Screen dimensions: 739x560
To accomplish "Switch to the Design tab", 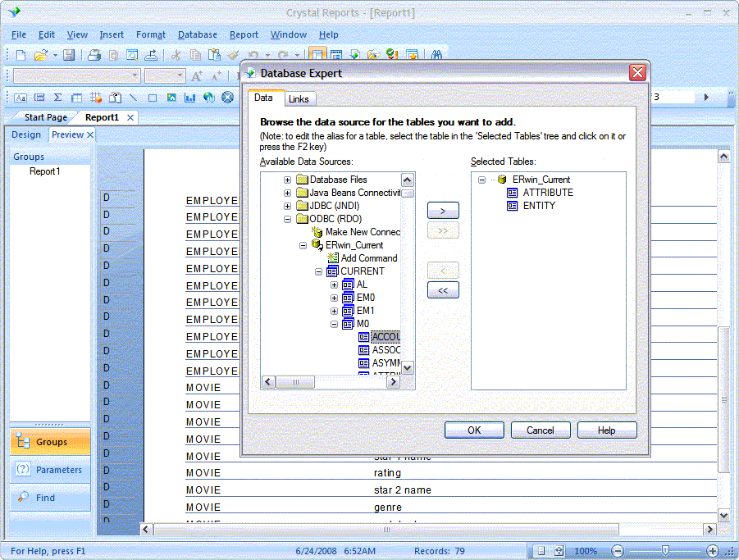I will coord(26,134).
